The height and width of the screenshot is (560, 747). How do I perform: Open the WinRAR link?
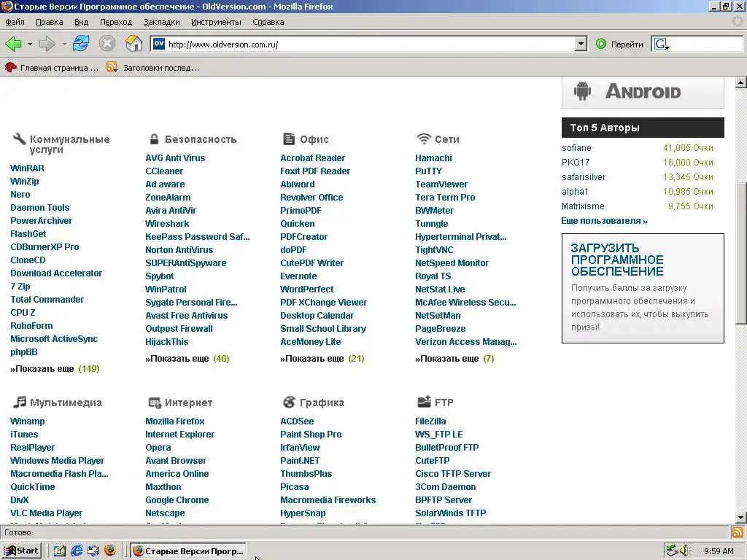click(27, 168)
